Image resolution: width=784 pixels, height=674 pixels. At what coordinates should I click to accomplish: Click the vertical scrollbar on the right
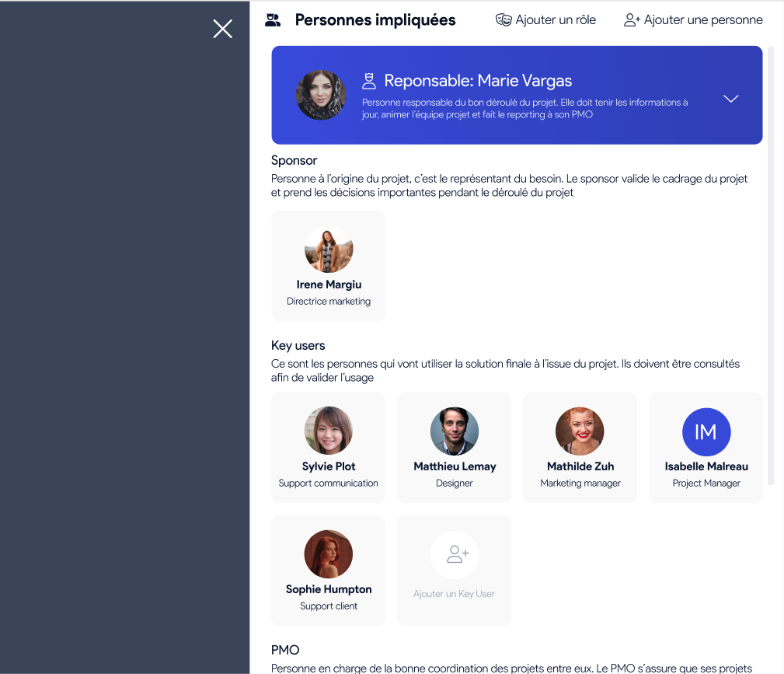(771, 265)
